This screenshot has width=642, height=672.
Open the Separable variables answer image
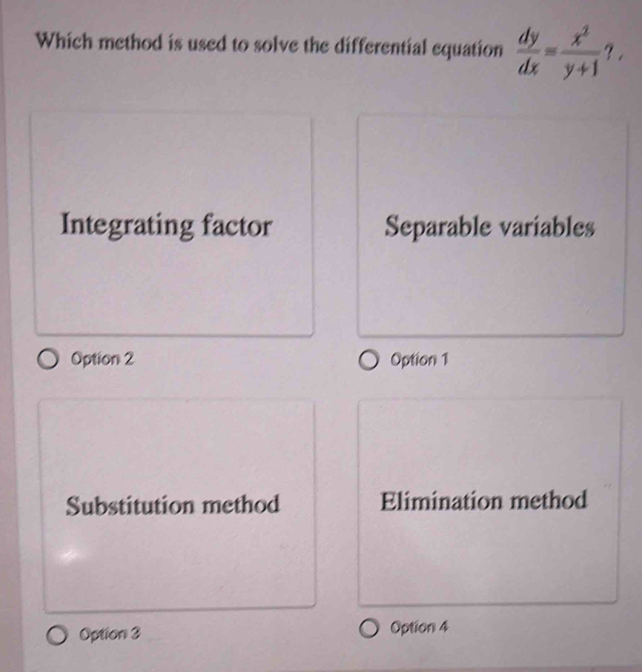point(491,226)
